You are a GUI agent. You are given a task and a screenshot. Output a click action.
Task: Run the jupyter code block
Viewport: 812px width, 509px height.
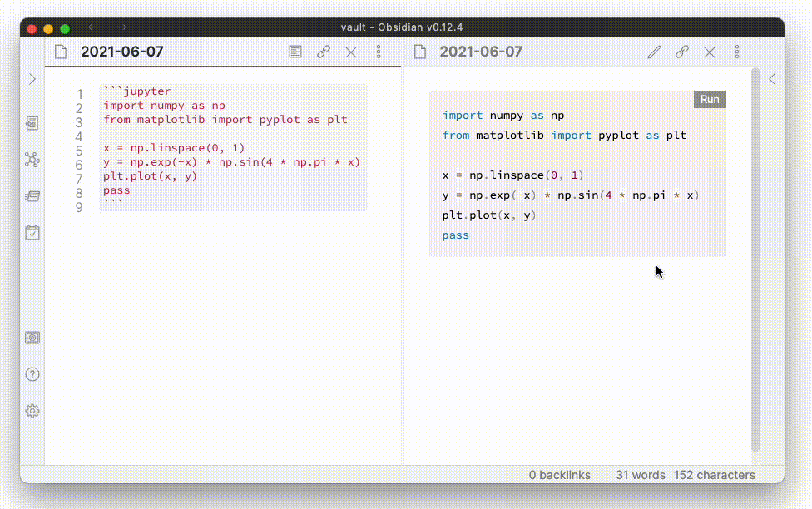[710, 100]
